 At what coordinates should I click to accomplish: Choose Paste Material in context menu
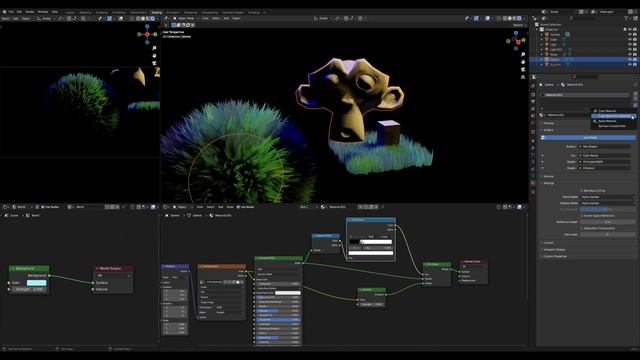613,121
